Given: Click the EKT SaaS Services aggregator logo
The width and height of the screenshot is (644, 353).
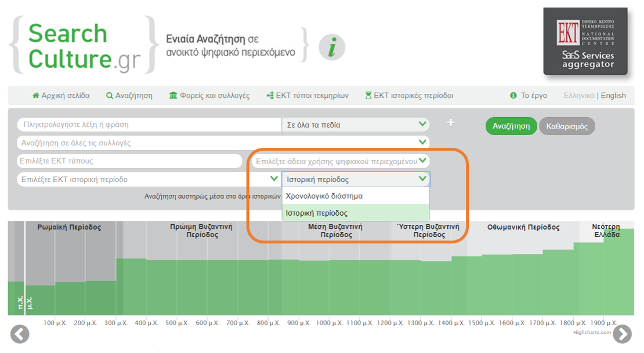Looking at the screenshot, I should (585, 42).
